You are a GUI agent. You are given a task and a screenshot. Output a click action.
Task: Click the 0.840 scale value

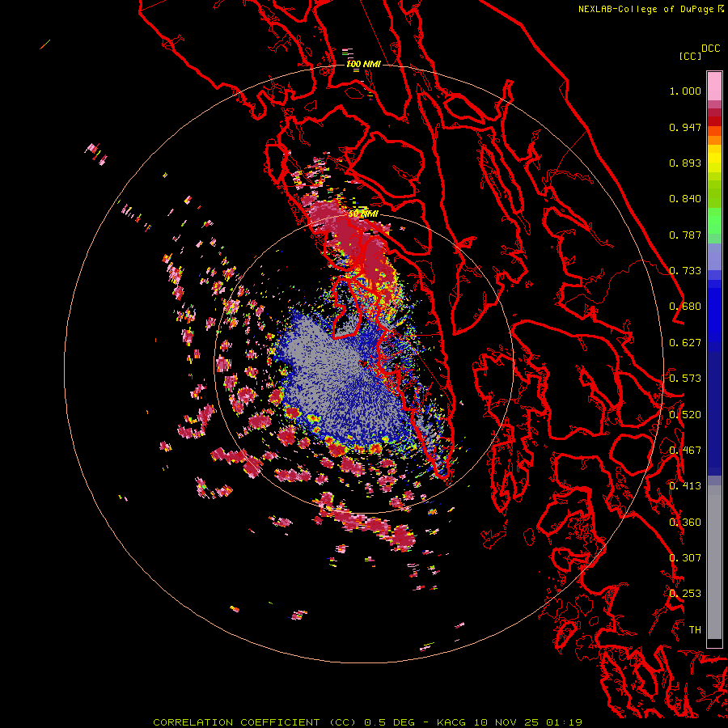[685, 199]
